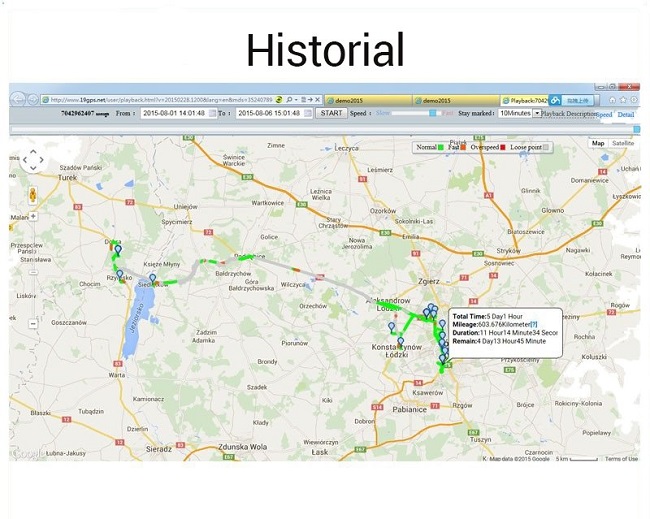
Task: Click the stay marker above Konstantynów Łódzki
Action: tap(400, 342)
